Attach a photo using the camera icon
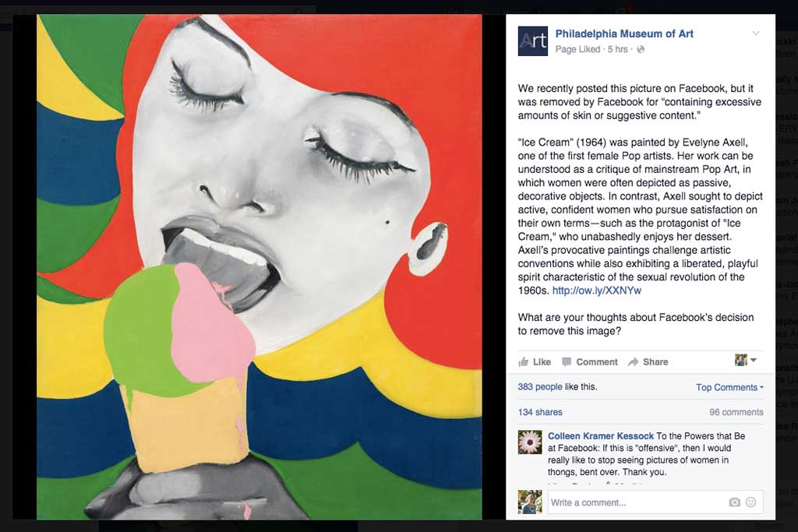This screenshot has height=532, width=798. [x=734, y=502]
